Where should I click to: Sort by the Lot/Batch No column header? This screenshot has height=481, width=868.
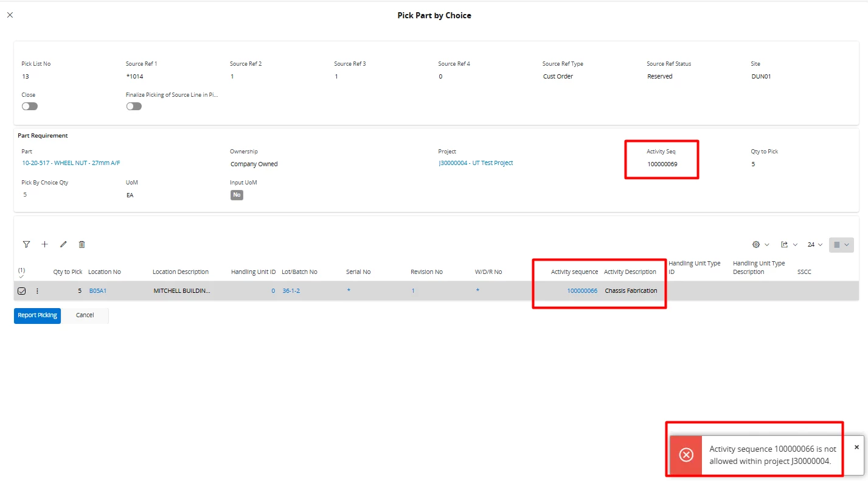click(299, 272)
